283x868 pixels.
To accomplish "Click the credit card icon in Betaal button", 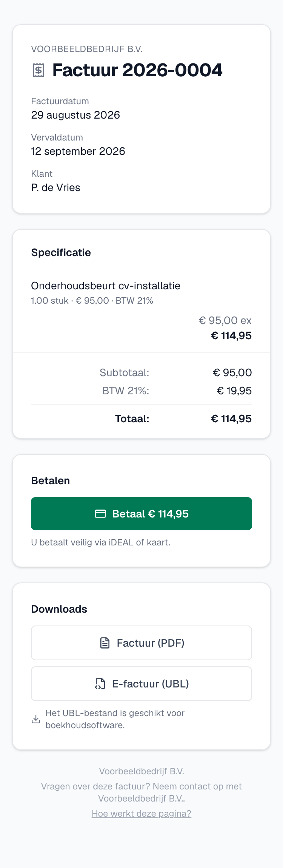I will coord(100,514).
